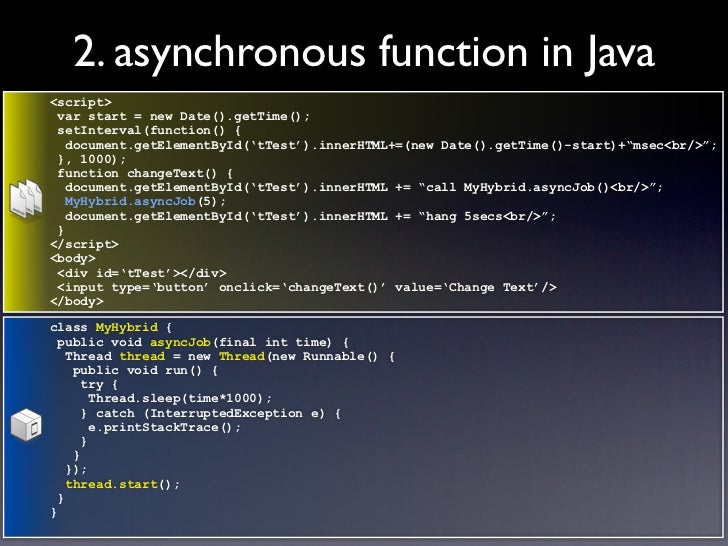The height and width of the screenshot is (546, 728).
Task: Click the yellow 'asyncJob' method name
Action: [180, 342]
